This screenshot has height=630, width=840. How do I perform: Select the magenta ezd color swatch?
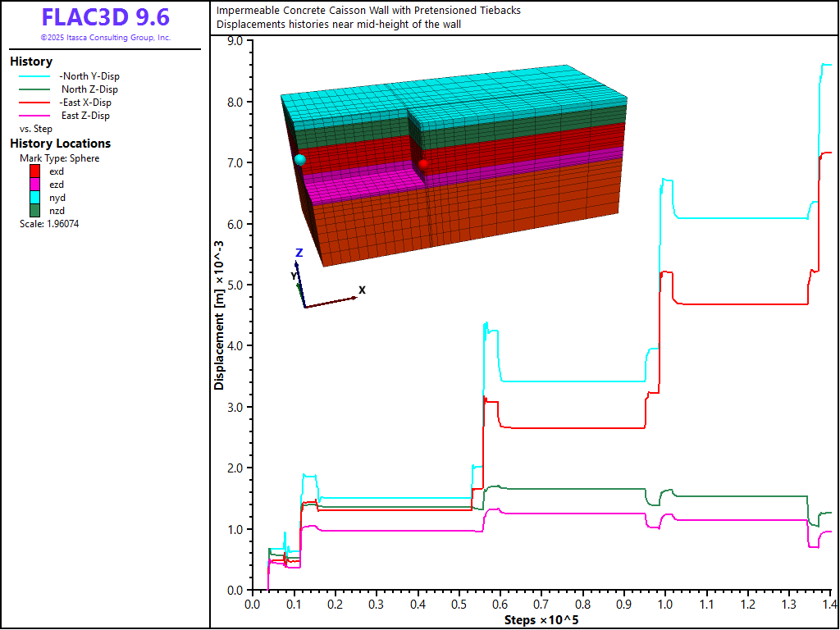point(35,185)
